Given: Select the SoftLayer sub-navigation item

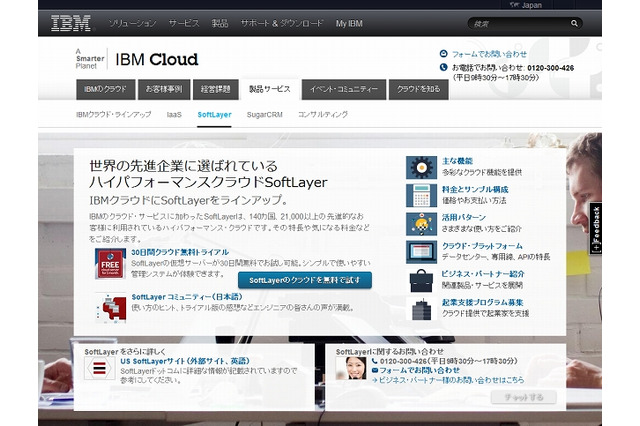Looking at the screenshot, I should point(214,115).
